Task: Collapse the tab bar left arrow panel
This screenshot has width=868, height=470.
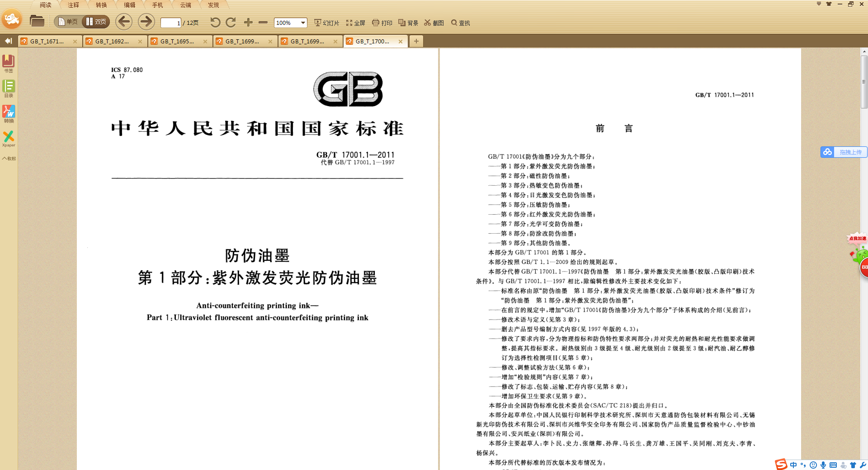Action: coord(8,41)
